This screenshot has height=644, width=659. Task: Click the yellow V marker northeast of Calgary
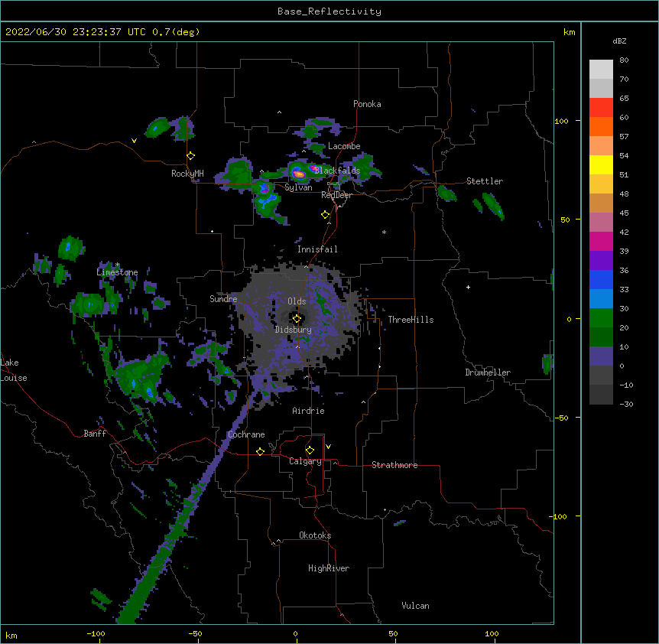[x=328, y=447]
